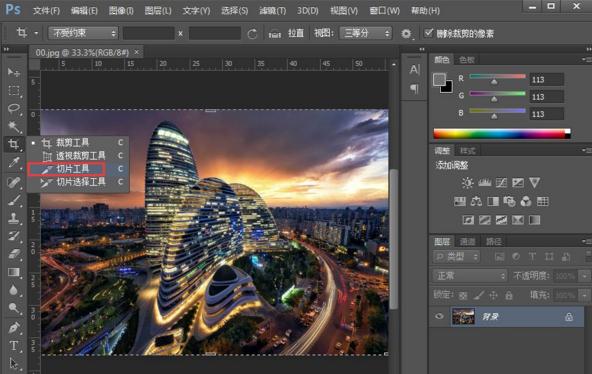Select the Rectangular Marquee tool
This screenshot has width=592, height=374.
(14, 91)
